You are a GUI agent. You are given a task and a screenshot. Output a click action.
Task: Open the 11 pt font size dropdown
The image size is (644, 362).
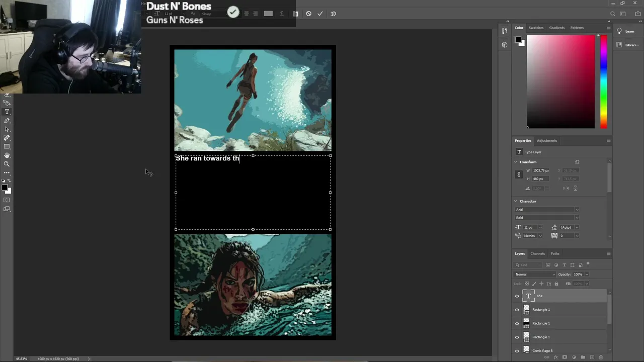coord(540,227)
